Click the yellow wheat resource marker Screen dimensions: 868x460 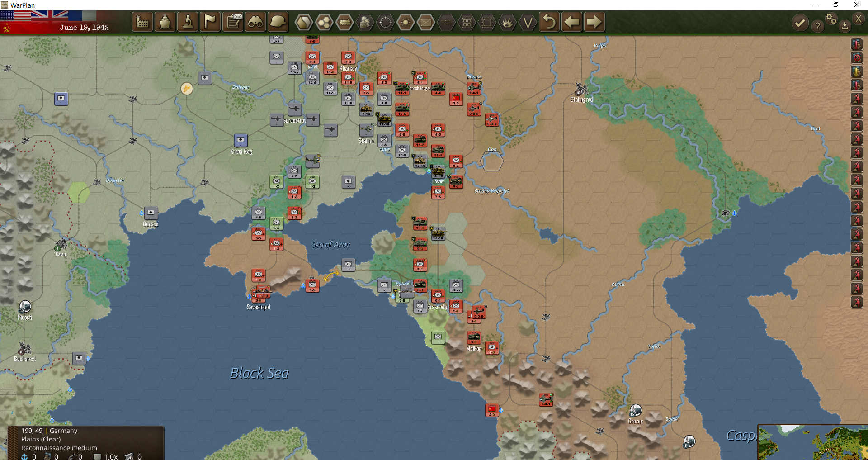(187, 88)
